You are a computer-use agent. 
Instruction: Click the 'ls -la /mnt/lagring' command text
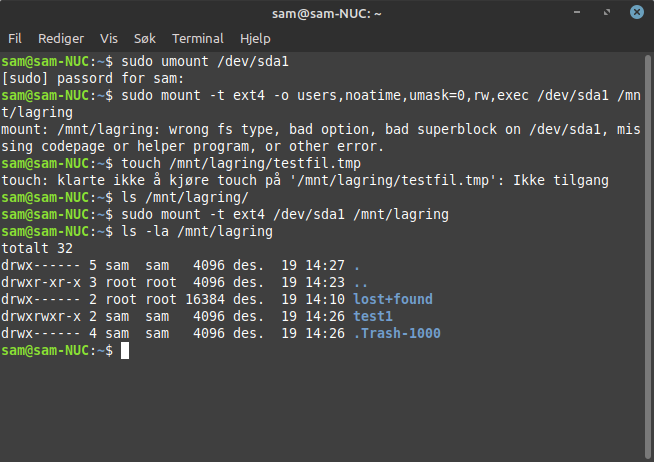click(197, 231)
